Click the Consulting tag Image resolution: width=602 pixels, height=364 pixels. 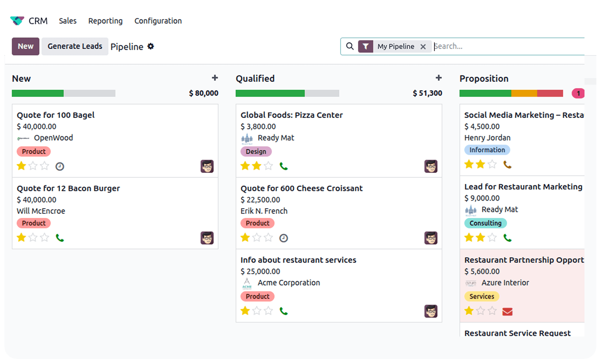coord(485,223)
